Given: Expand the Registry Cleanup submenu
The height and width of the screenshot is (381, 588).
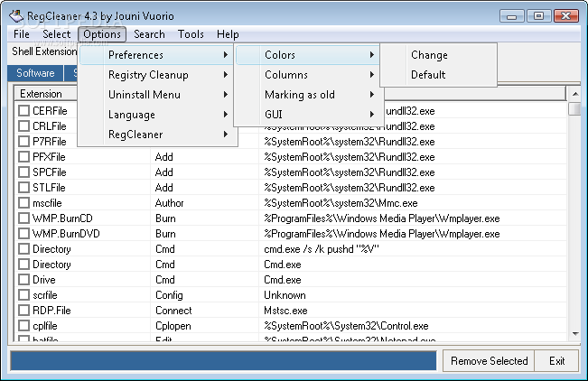Looking at the screenshot, I should pyautogui.click(x=157, y=75).
